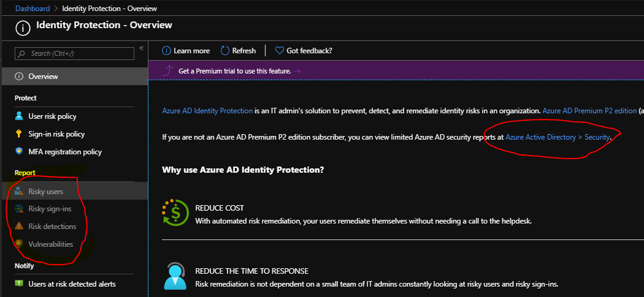Open Azure Active Directory > Security link
The height and width of the screenshot is (297, 644).
click(x=558, y=137)
